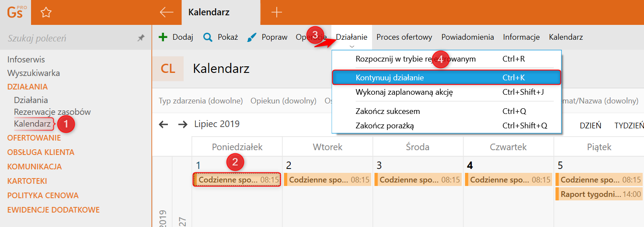644x227 pixels.
Task: Open favorites with the star icon
Action: coord(46,12)
